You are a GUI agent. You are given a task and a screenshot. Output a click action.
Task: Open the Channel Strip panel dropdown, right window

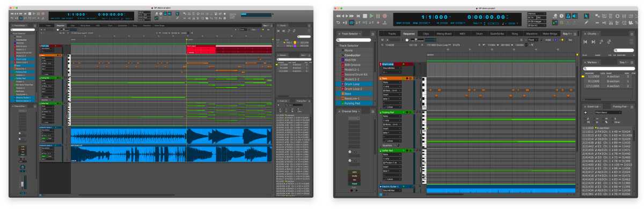[x=352, y=111]
